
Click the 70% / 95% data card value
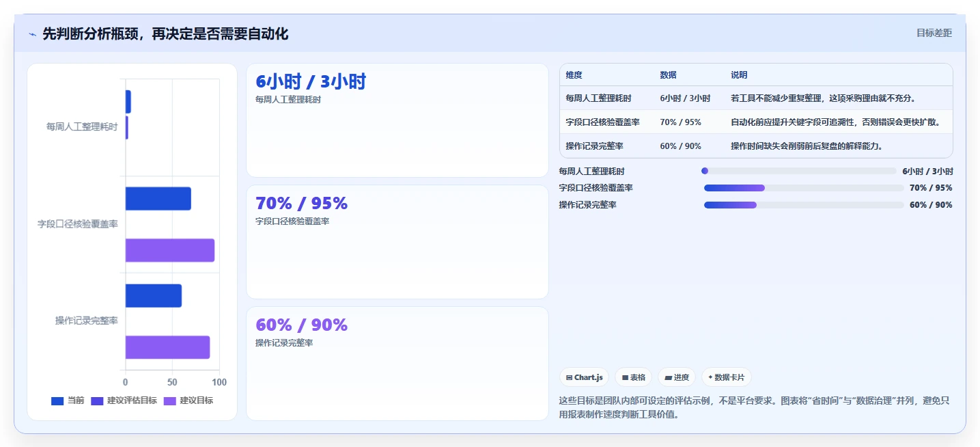pos(302,203)
